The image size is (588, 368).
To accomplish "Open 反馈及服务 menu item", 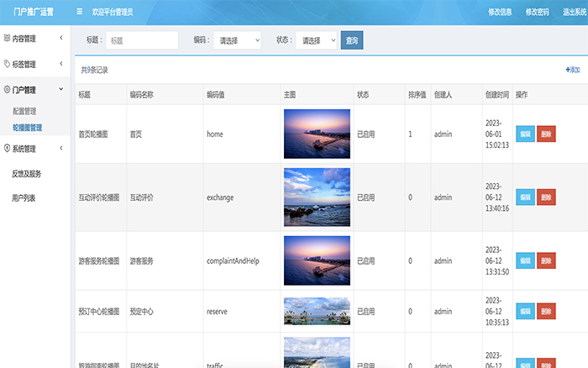I will click(26, 174).
